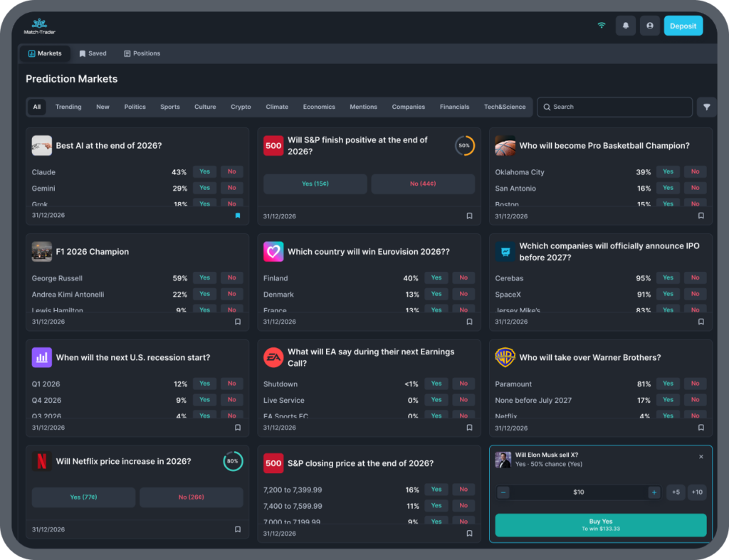Click the Netflix market logo icon
The image size is (729, 560).
coord(42,461)
